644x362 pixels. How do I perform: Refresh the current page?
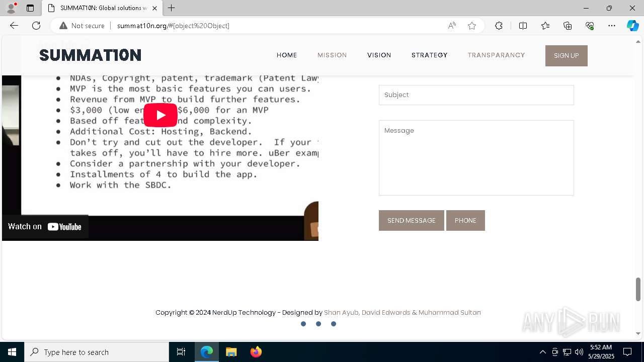[x=36, y=26]
